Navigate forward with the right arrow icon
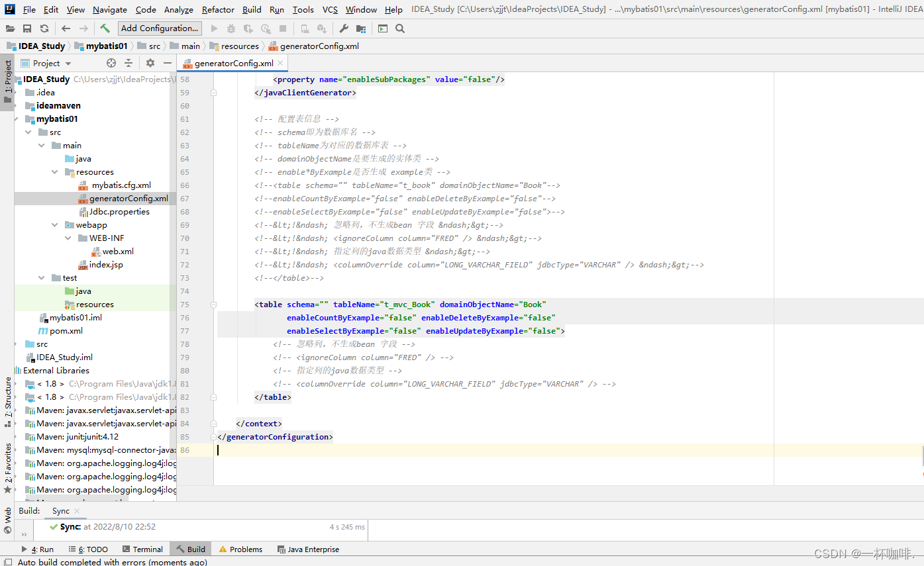Image resolution: width=924 pixels, height=566 pixels. click(83, 28)
